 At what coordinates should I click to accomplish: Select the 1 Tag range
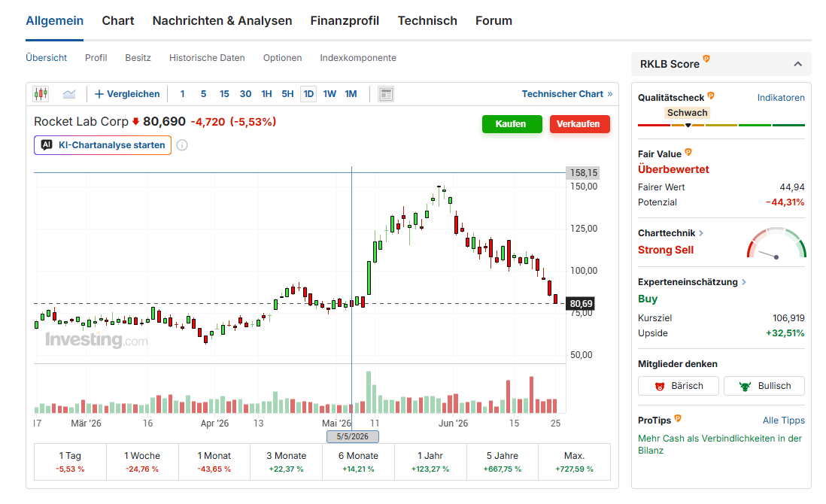tap(70, 462)
